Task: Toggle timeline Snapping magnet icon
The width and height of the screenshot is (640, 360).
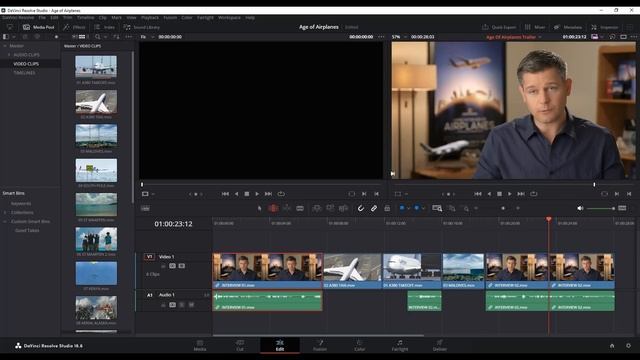Action: [361, 208]
